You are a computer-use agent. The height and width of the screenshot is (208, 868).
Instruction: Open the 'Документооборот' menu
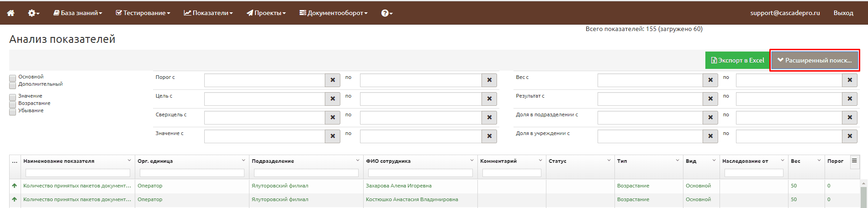(333, 13)
